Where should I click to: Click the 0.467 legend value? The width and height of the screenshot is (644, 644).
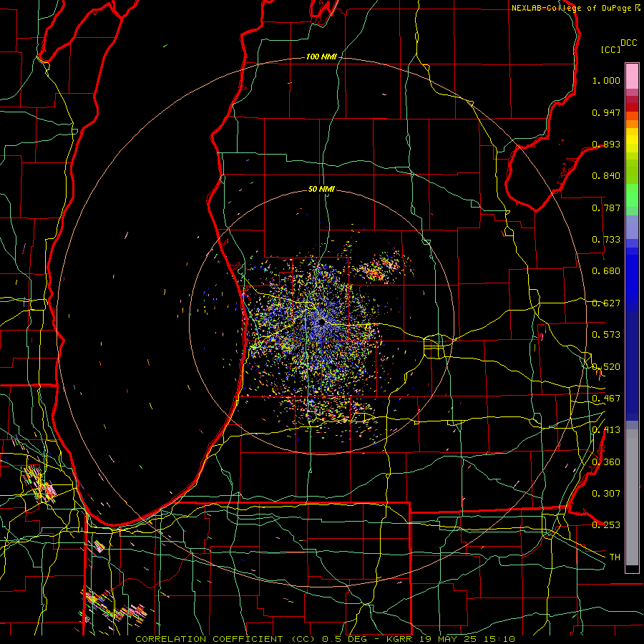(606, 399)
